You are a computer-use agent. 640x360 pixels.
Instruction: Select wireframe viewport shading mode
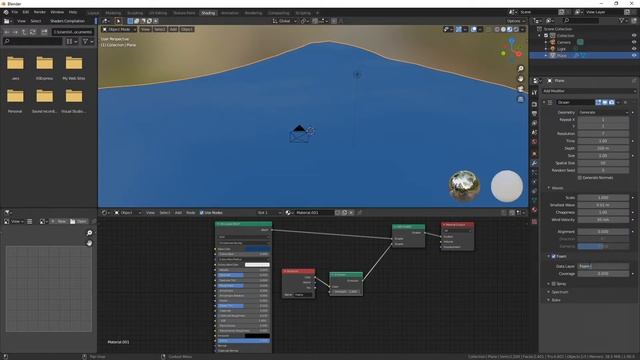coord(497,29)
